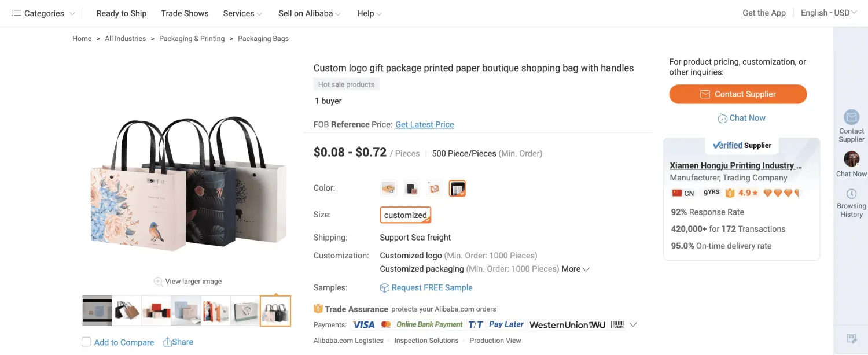868x355 pixels.
Task: Expand the Services dropdown
Action: (x=242, y=13)
